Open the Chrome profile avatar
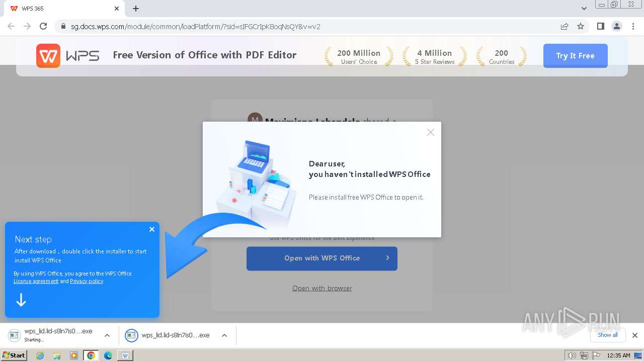This screenshot has height=362, width=644. tap(616, 26)
